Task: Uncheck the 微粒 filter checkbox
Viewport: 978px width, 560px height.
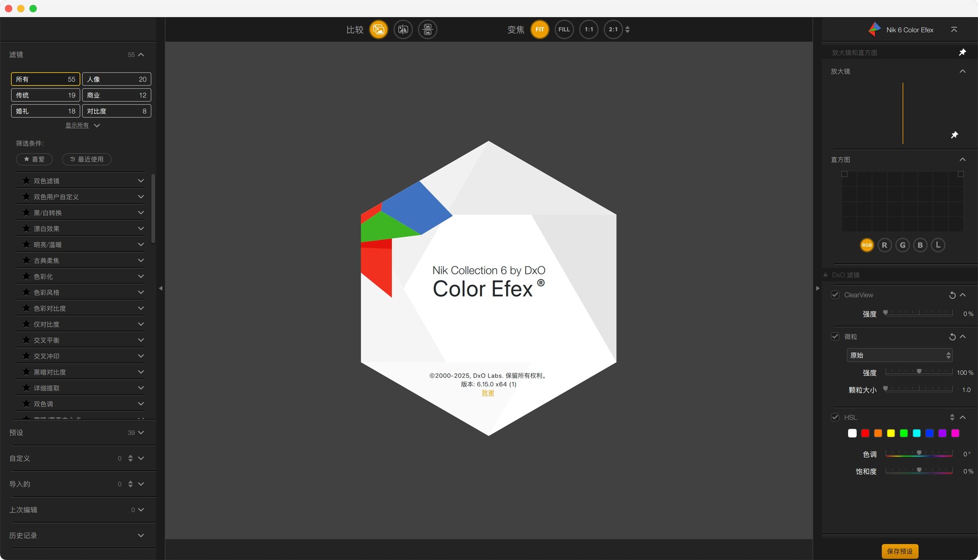Action: click(835, 337)
